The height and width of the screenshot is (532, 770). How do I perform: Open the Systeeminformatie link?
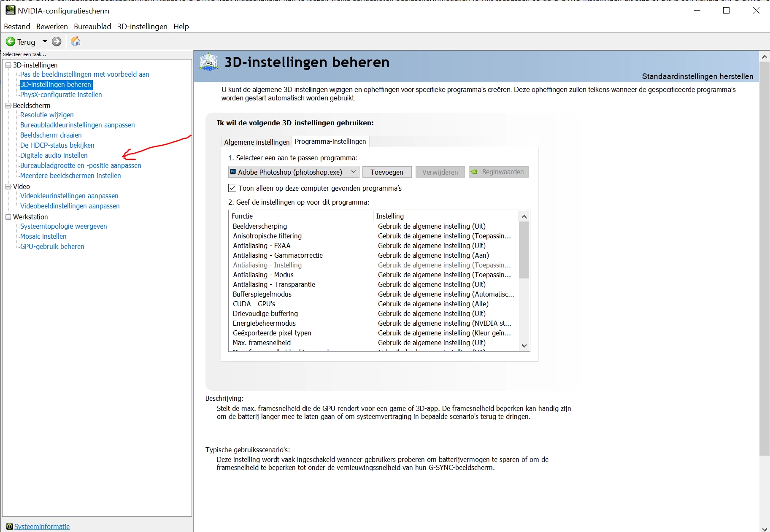[42, 527]
